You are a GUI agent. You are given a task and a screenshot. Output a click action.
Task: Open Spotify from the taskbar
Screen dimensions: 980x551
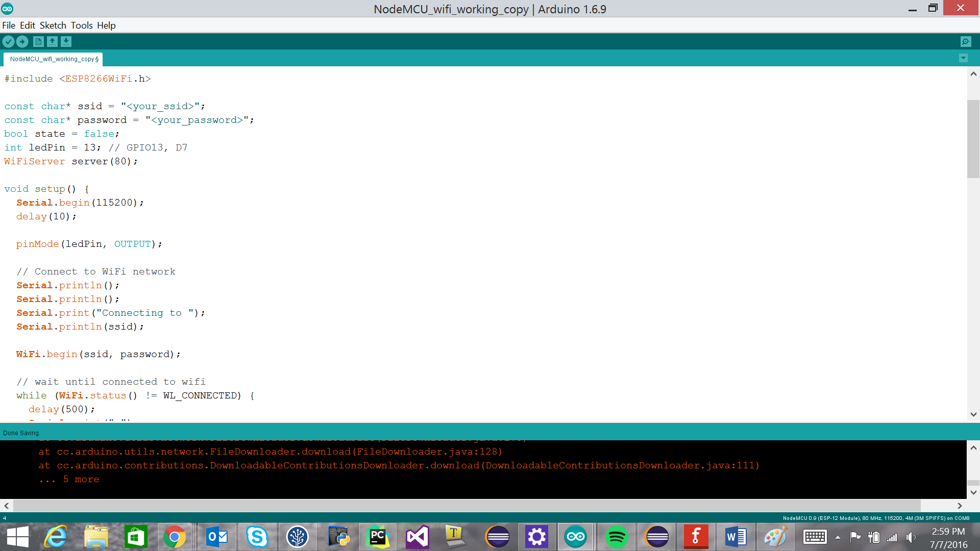point(616,537)
